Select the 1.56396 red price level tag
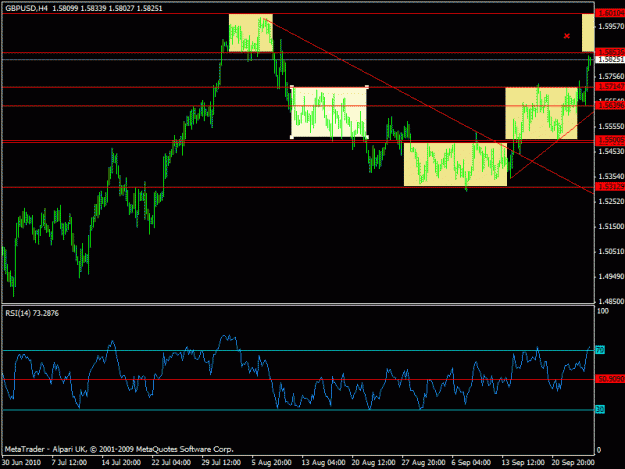Image resolution: width=625 pixels, height=469 pixels. 610,105
